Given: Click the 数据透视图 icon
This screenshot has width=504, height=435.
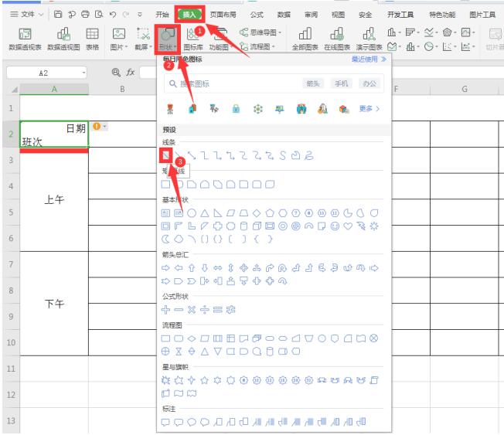Looking at the screenshot, I should tap(63, 39).
